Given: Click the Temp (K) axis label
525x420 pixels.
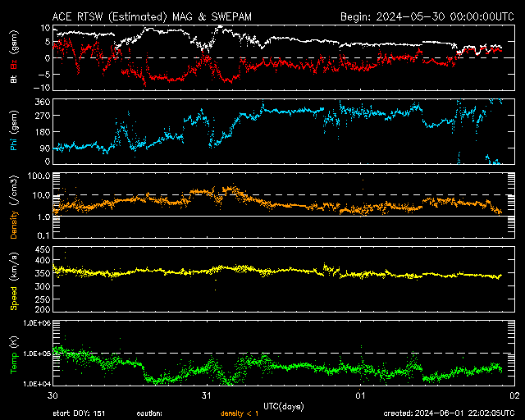Looking at the screenshot, I should pos(14,355).
